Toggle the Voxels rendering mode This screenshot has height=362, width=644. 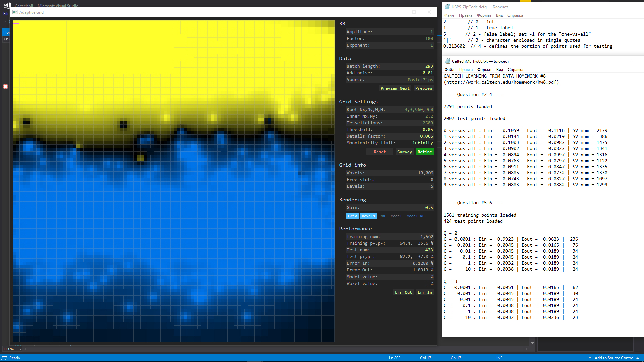[x=368, y=216]
